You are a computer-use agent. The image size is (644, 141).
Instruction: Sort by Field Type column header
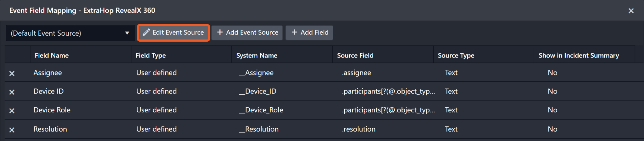coord(151,56)
